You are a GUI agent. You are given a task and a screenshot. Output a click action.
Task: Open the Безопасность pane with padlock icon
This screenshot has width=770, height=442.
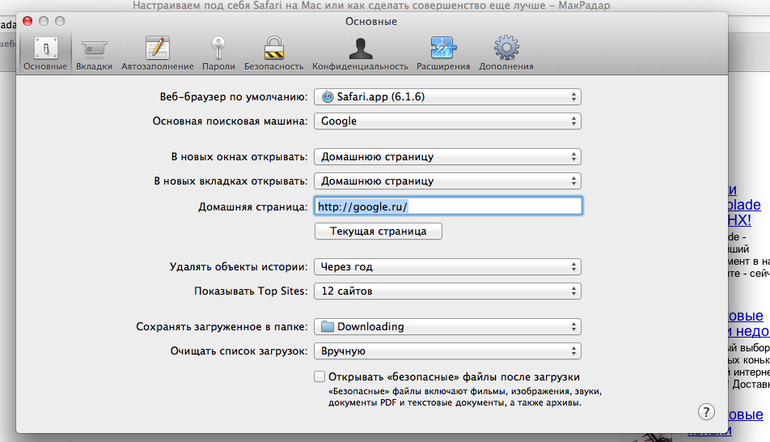click(274, 53)
